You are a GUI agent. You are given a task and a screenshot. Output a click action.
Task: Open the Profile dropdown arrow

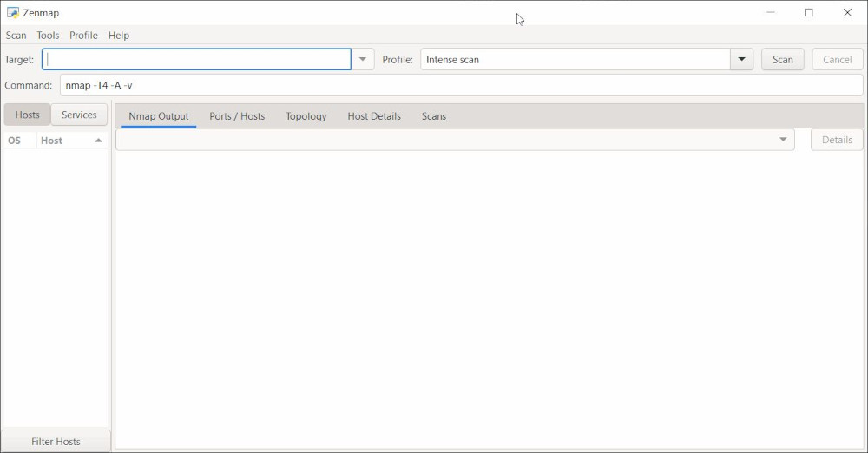pos(742,59)
